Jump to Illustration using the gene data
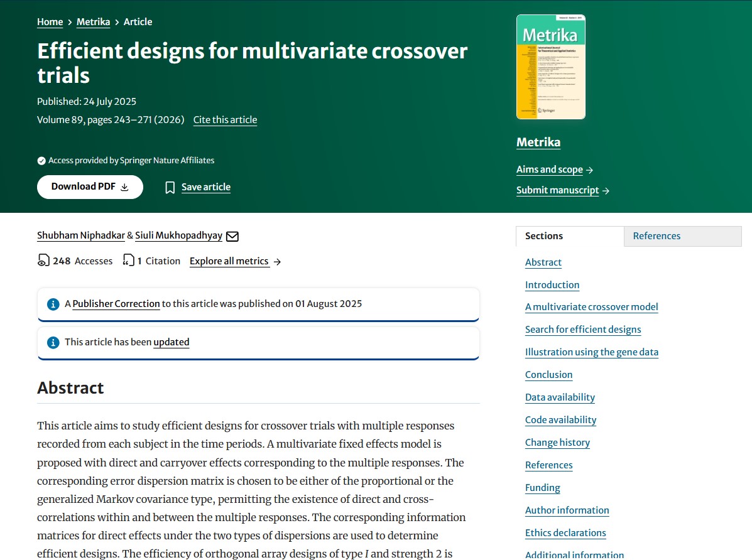 591,352
